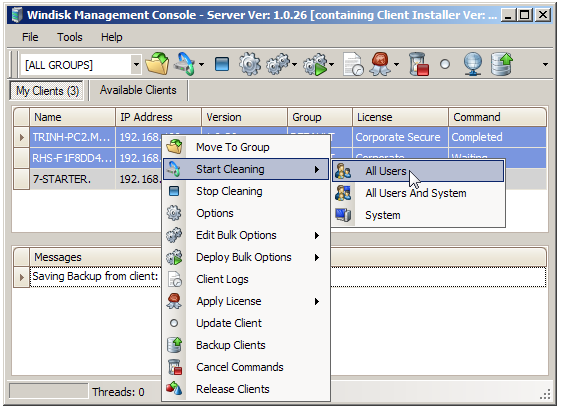Select All Users And System in submenu

click(418, 193)
